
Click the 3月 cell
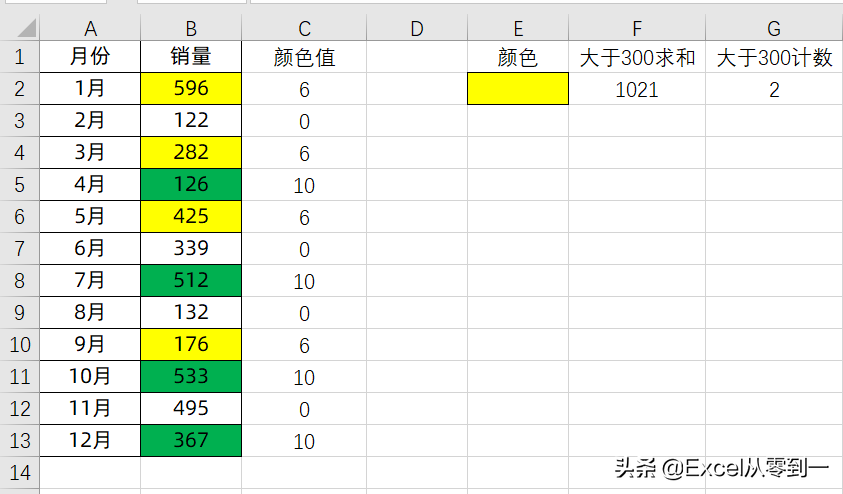pos(90,153)
